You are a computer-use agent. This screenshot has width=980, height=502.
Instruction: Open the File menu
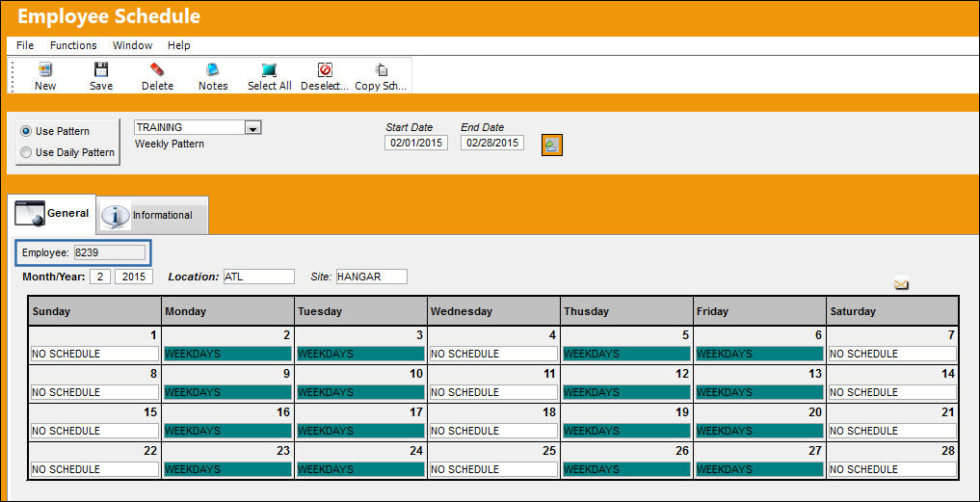pyautogui.click(x=25, y=45)
